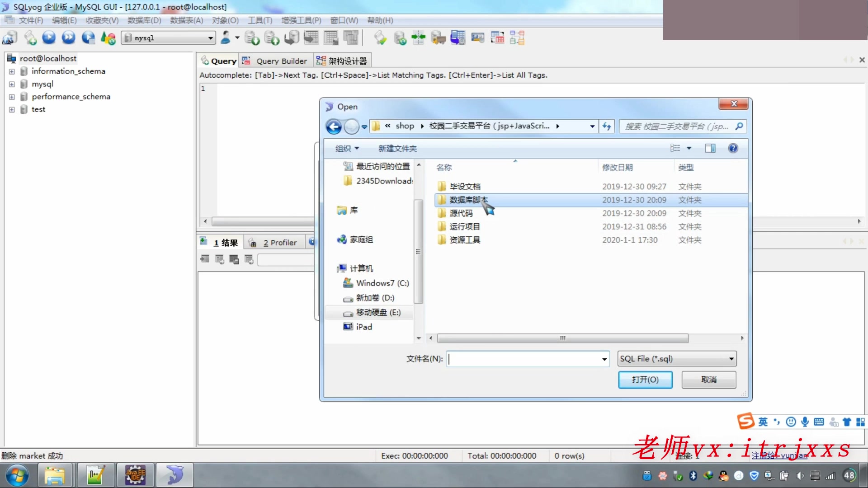The image size is (868, 488).
Task: Launch Java EE IDE from the taskbar
Action: (x=135, y=475)
